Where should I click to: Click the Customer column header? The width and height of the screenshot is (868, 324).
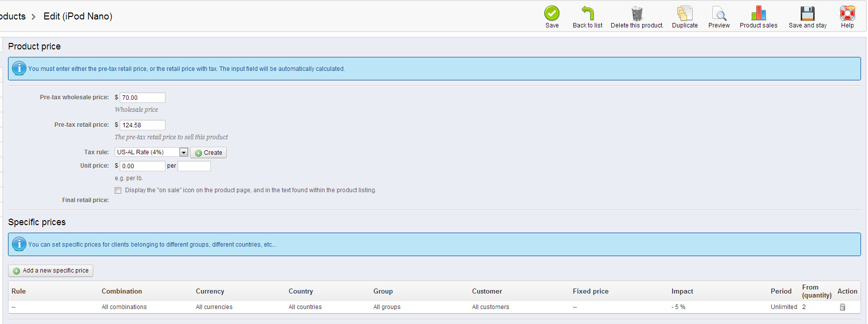point(487,291)
